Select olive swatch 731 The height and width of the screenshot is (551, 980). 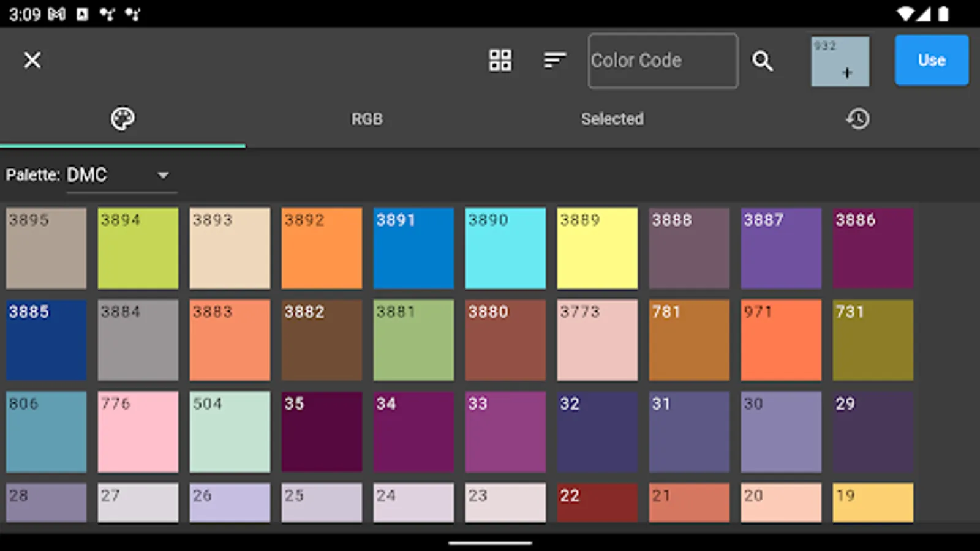[x=873, y=340]
